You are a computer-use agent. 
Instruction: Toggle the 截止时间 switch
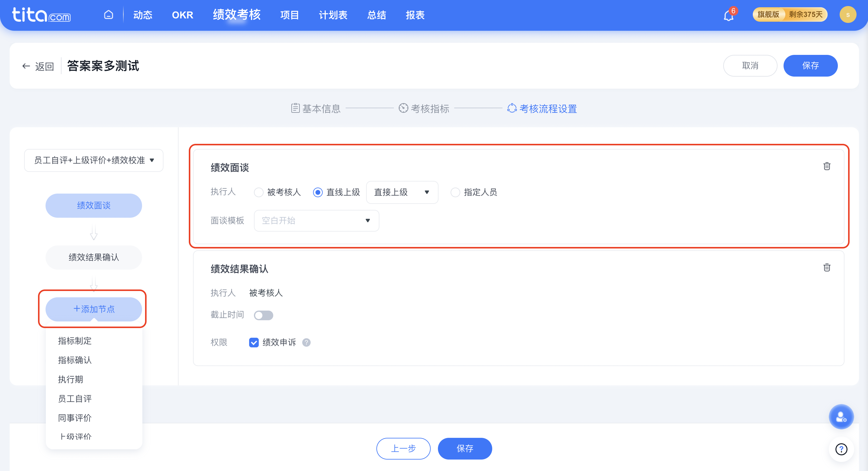click(x=264, y=315)
